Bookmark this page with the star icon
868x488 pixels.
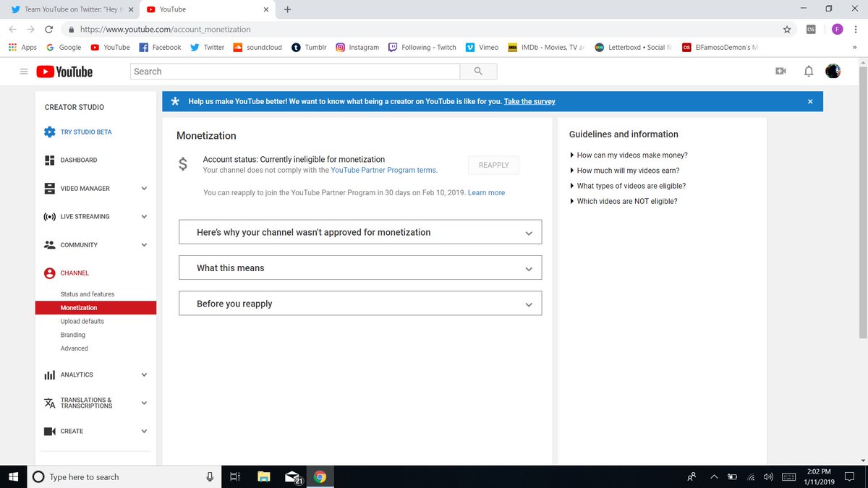(x=786, y=30)
